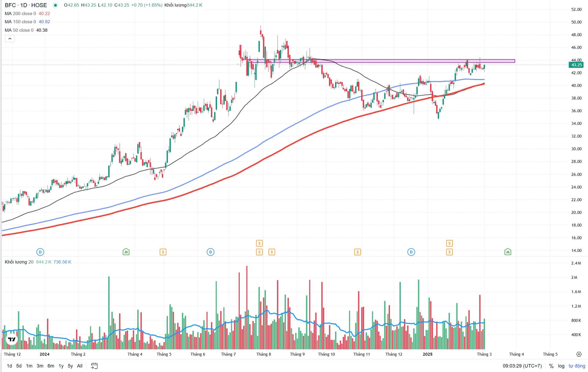Collapse the indicator legend chevron
This screenshot has height=372, width=588.
click(x=10, y=39)
